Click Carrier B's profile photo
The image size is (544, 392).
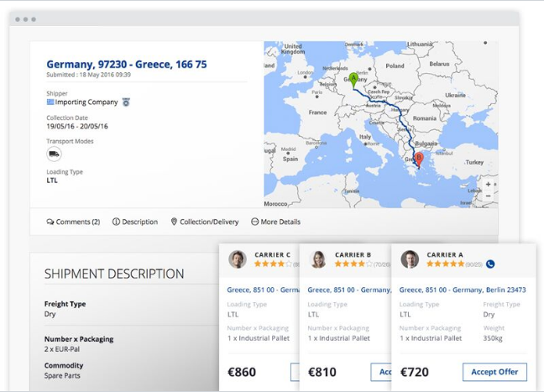tap(318, 259)
